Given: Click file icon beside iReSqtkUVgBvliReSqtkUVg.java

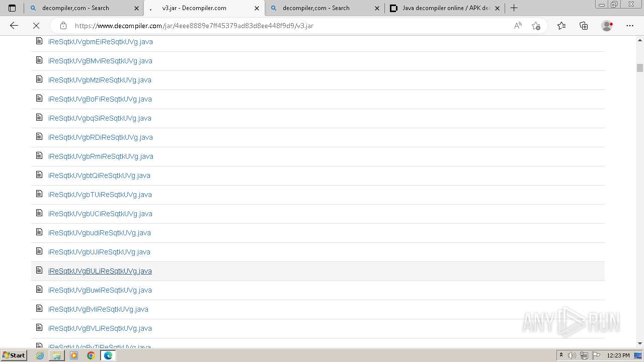Looking at the screenshot, I should tap(39, 309).
